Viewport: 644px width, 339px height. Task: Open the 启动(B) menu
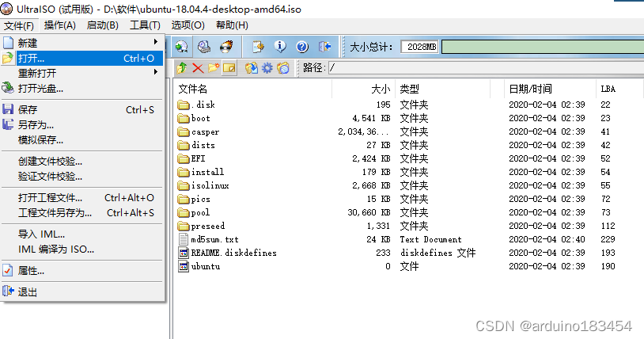click(x=103, y=25)
